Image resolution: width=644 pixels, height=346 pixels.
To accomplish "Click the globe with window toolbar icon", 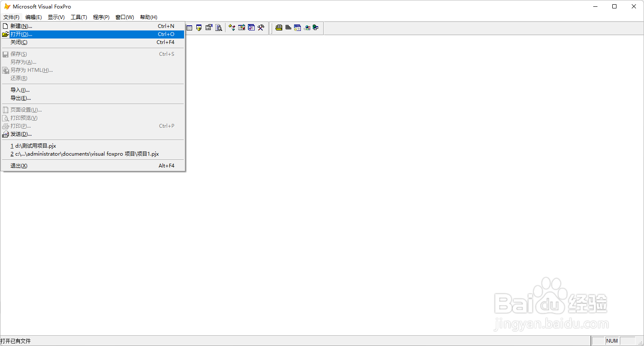I will (316, 27).
